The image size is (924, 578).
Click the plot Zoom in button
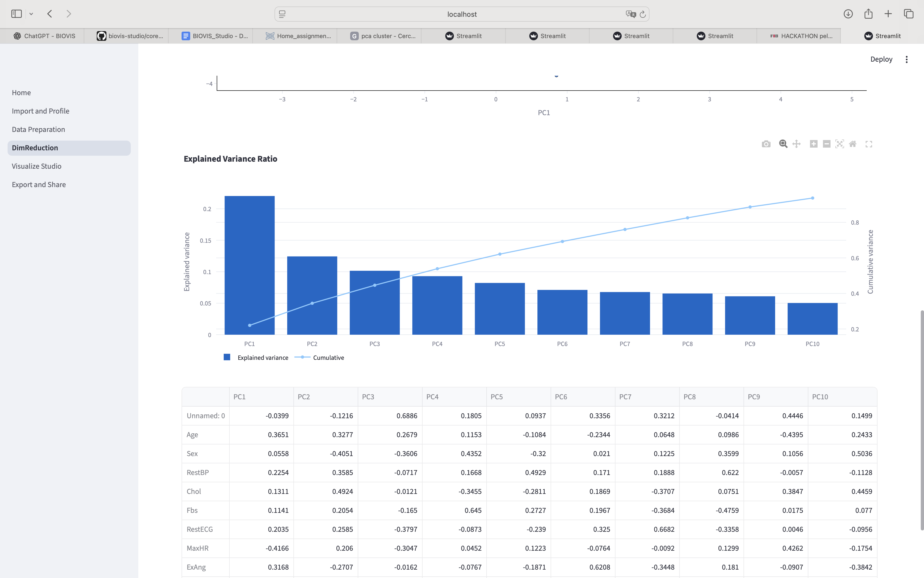[x=813, y=144]
